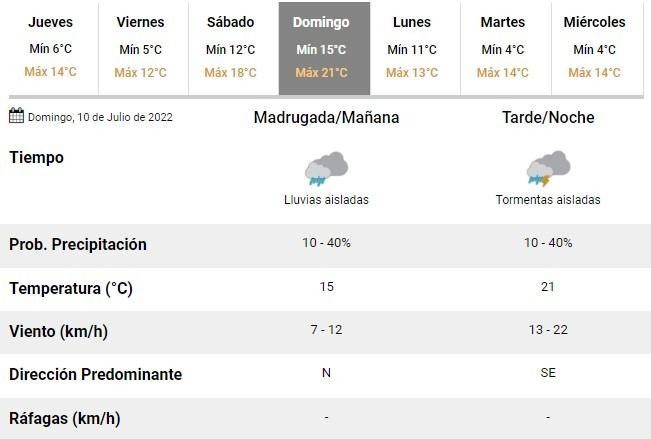Click the Ráfagas (km/h) row label
Screen dimensions: 651x439
65,418
